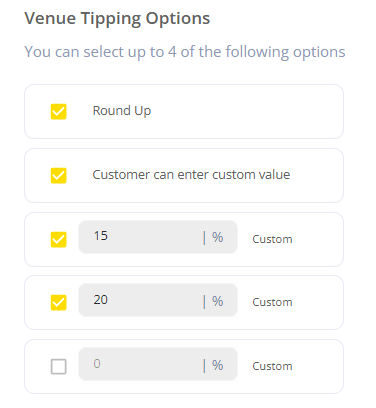Click the Venue Tipping Options heading

[117, 19]
